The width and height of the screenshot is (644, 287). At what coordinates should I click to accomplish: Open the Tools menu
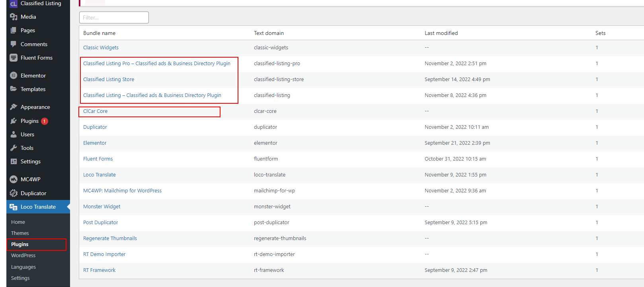pos(27,148)
